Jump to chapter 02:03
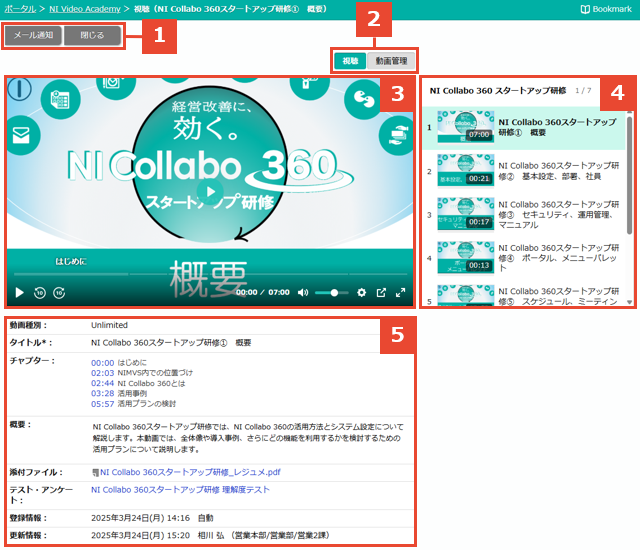 (102, 373)
